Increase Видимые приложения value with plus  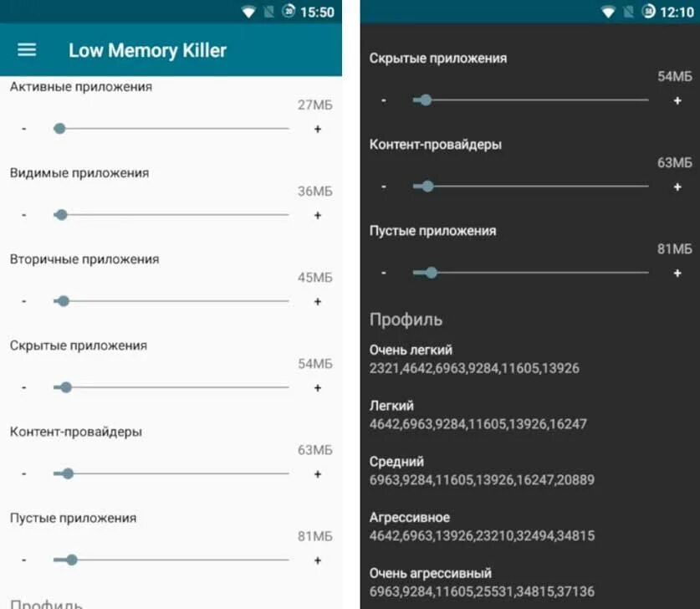pos(318,215)
